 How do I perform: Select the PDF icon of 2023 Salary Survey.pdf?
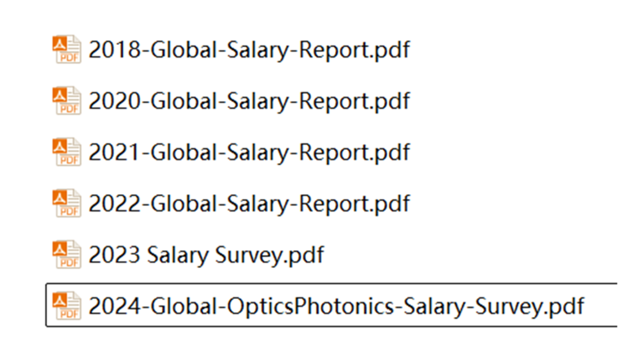coord(67,255)
